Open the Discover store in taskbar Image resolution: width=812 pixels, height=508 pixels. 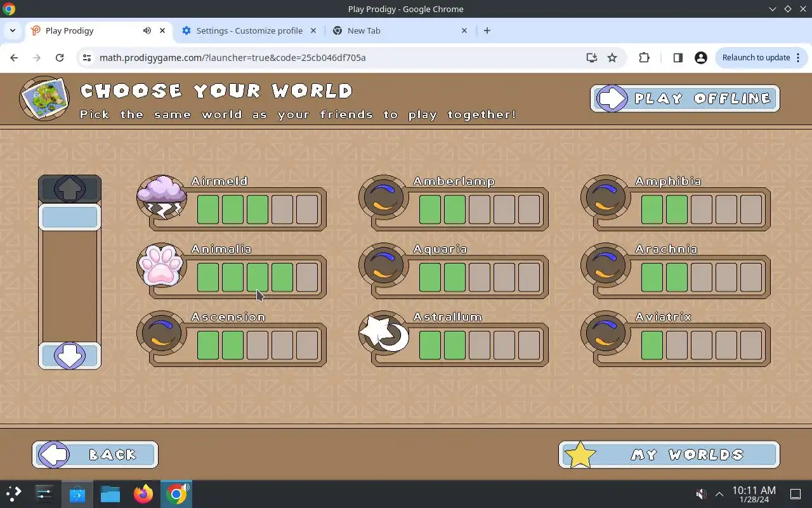click(77, 493)
